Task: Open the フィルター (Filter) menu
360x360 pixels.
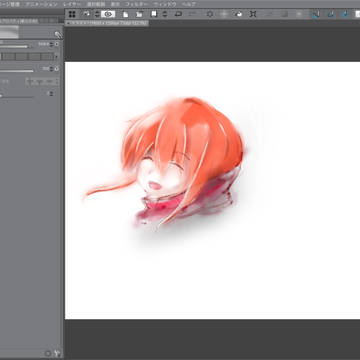Action: tap(137, 4)
